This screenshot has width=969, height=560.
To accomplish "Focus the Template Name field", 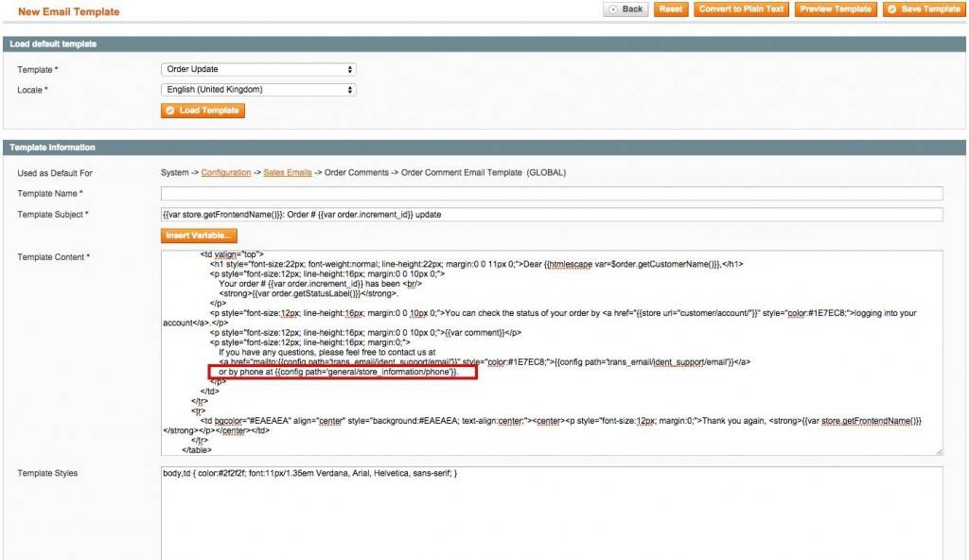I will (552, 194).
